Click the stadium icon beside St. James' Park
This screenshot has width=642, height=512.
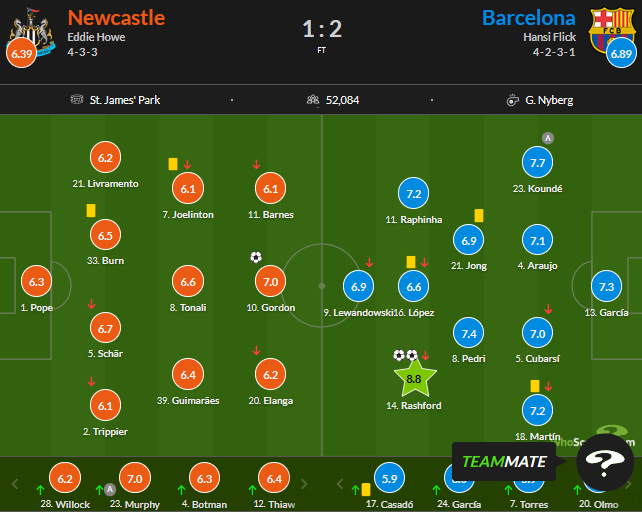point(77,100)
